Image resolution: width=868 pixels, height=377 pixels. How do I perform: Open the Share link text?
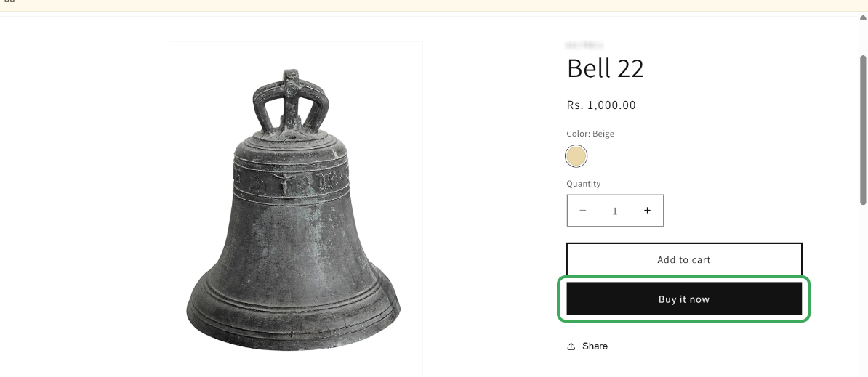point(595,346)
